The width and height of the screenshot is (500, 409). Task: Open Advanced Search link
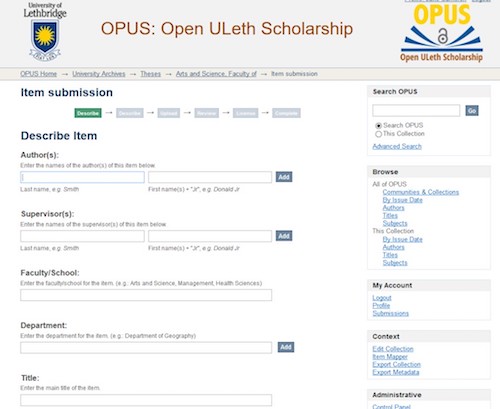coord(397,146)
